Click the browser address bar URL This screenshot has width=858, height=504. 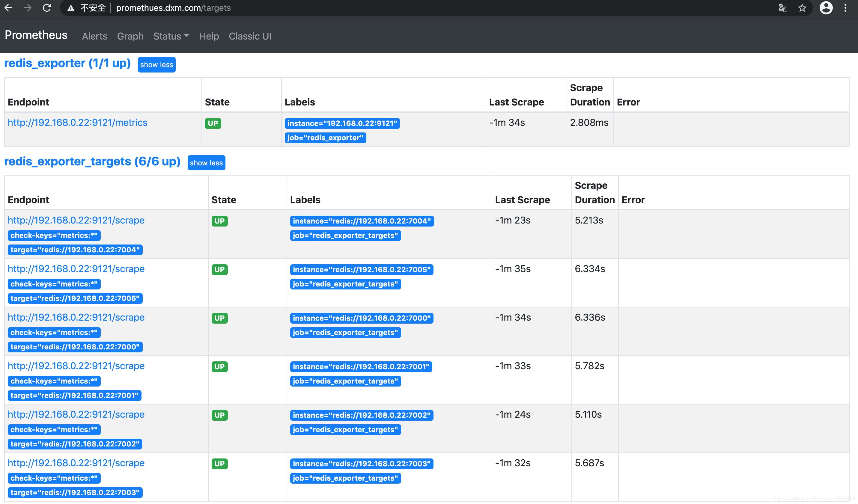[x=173, y=8]
